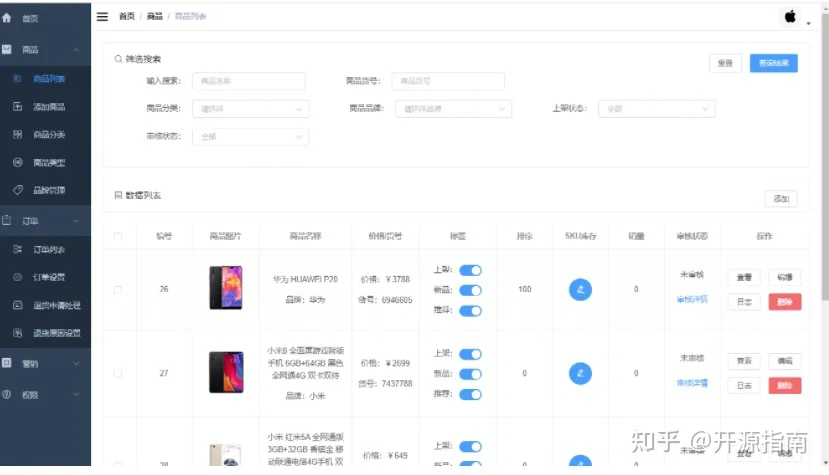Click the 数据列表 icon

click(118, 195)
